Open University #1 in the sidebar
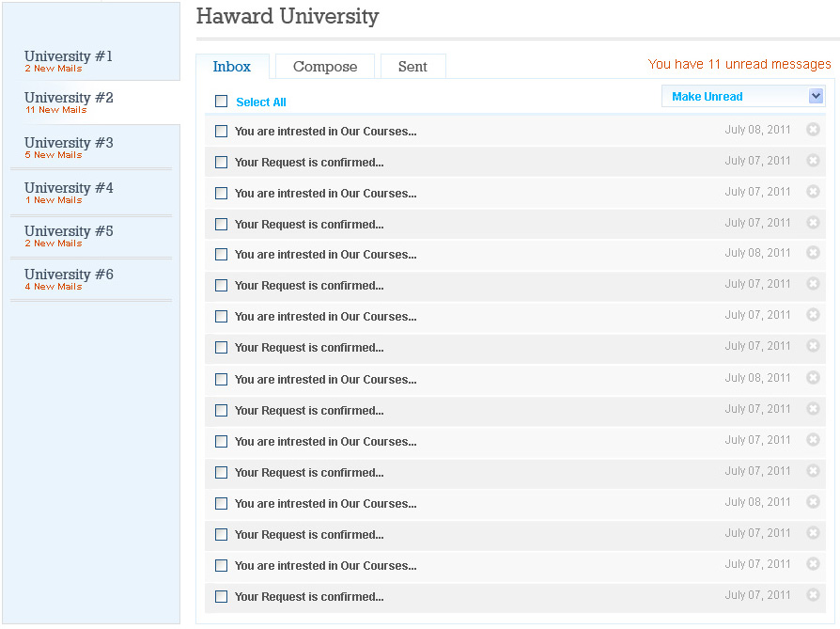The width and height of the screenshot is (840, 629). 69,60
